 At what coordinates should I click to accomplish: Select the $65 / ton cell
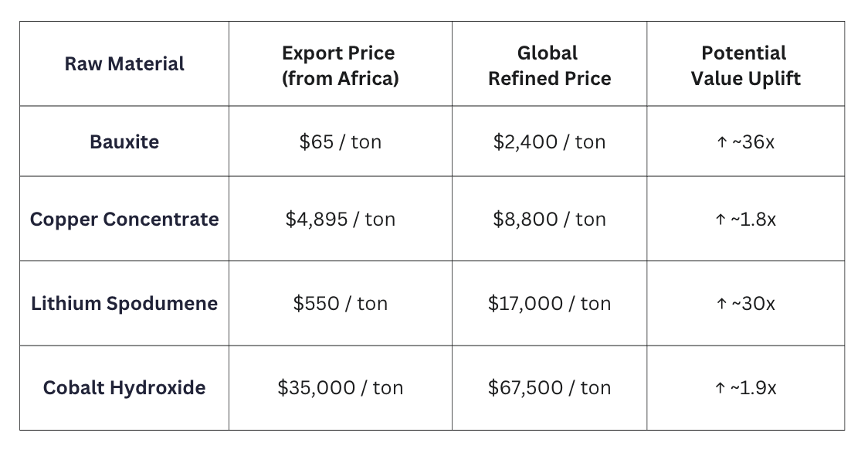click(x=340, y=142)
